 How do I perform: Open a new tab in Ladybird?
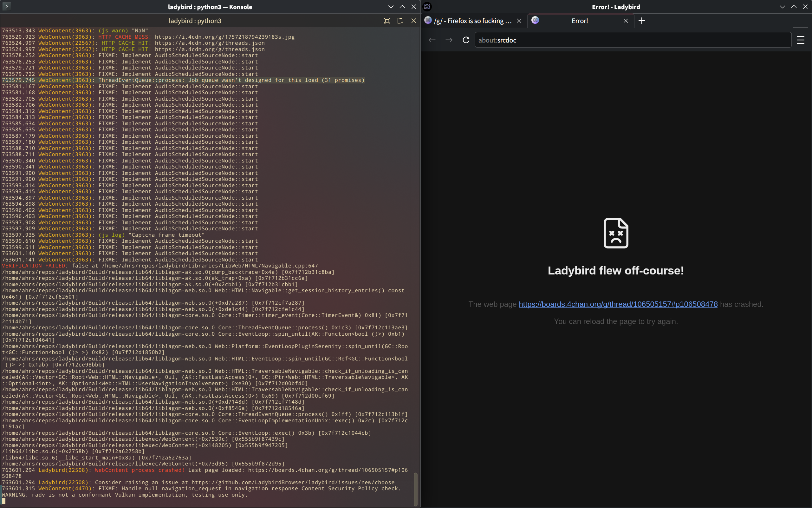click(x=641, y=21)
